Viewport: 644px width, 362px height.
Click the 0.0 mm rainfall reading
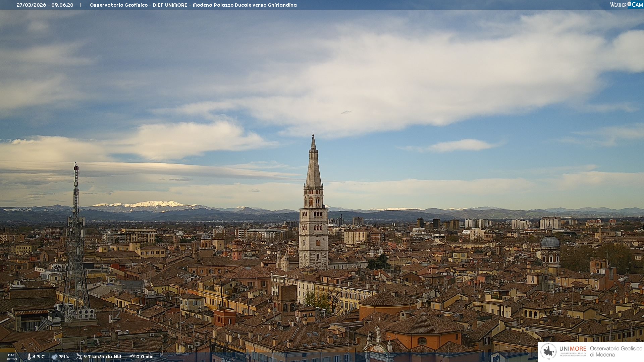(x=145, y=357)
